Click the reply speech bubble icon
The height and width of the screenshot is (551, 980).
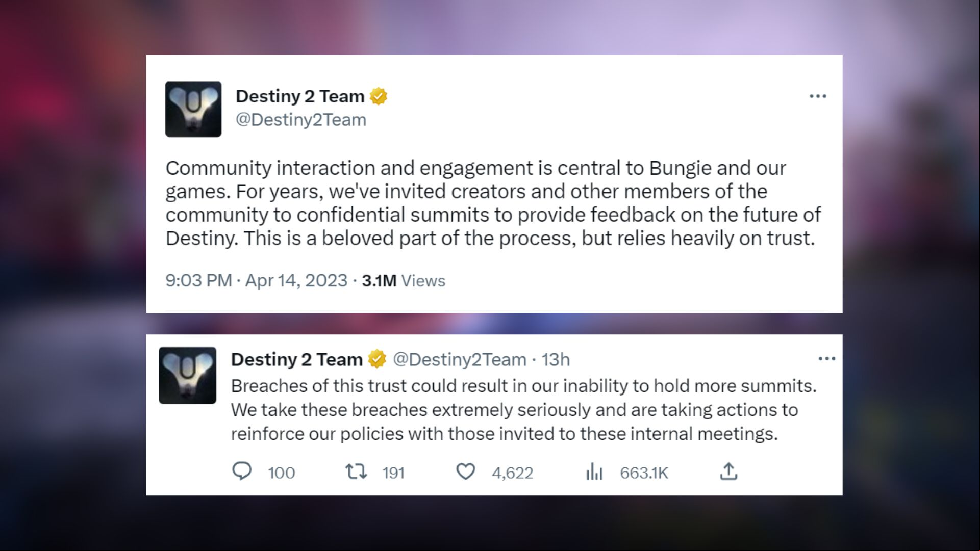coord(242,471)
